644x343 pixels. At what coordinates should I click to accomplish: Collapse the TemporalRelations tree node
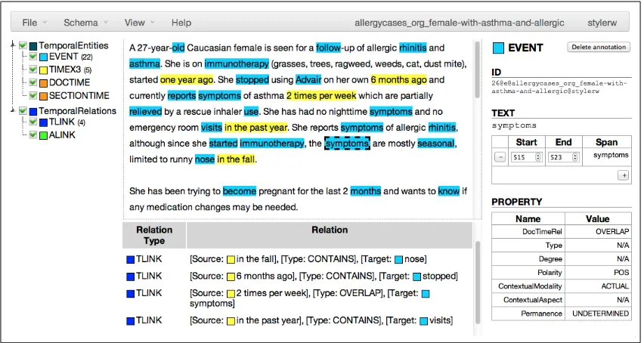[13, 110]
